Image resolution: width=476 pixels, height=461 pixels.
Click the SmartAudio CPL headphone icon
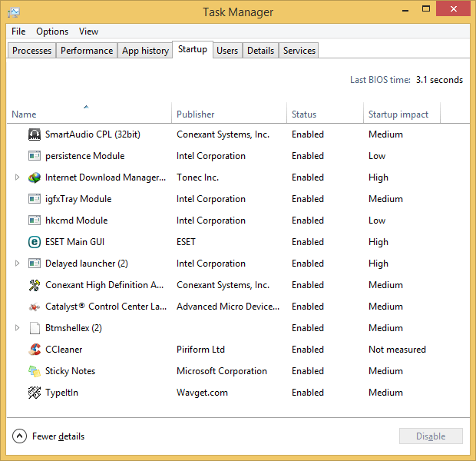[35, 134]
